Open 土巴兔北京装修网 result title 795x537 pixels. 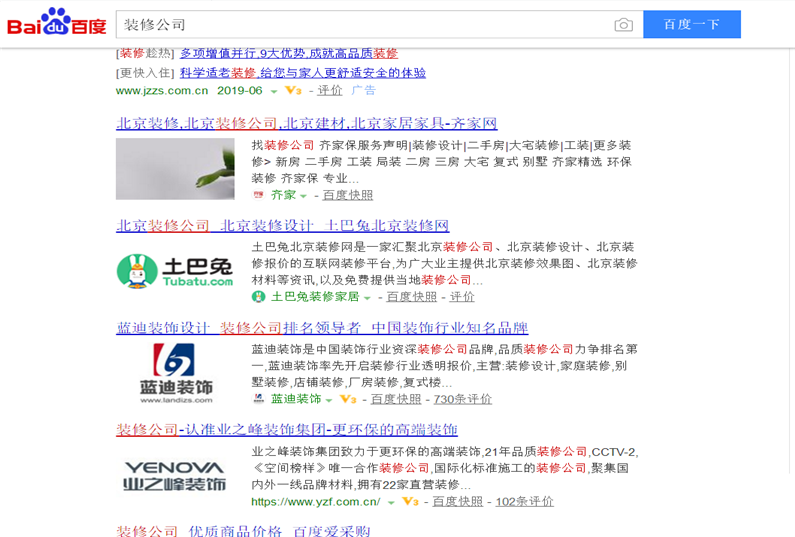click(282, 226)
